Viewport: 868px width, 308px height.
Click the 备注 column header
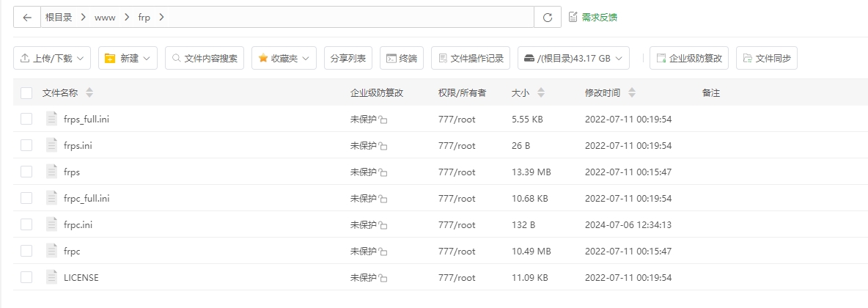(711, 93)
